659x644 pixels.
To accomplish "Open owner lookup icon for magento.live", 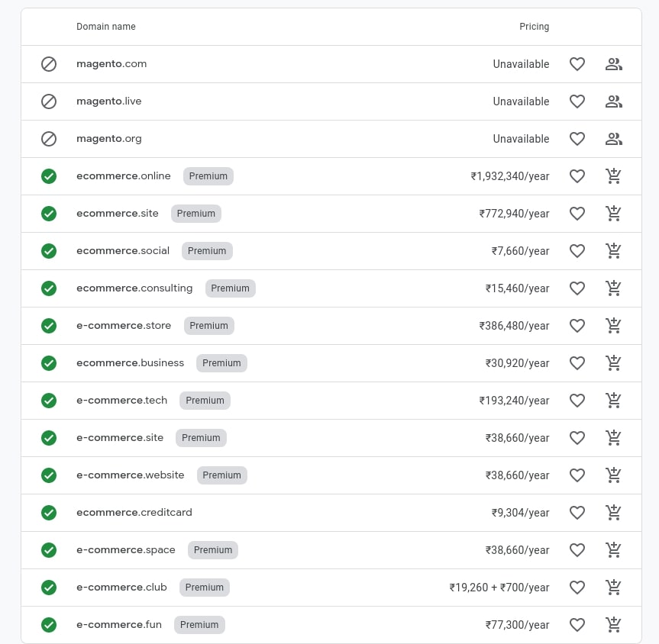I will click(614, 101).
